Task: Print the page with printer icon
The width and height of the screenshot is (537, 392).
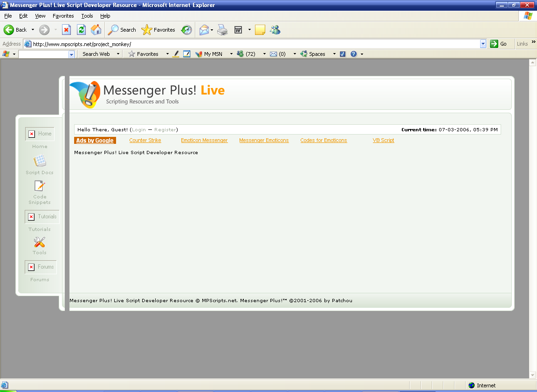Action: [x=222, y=30]
